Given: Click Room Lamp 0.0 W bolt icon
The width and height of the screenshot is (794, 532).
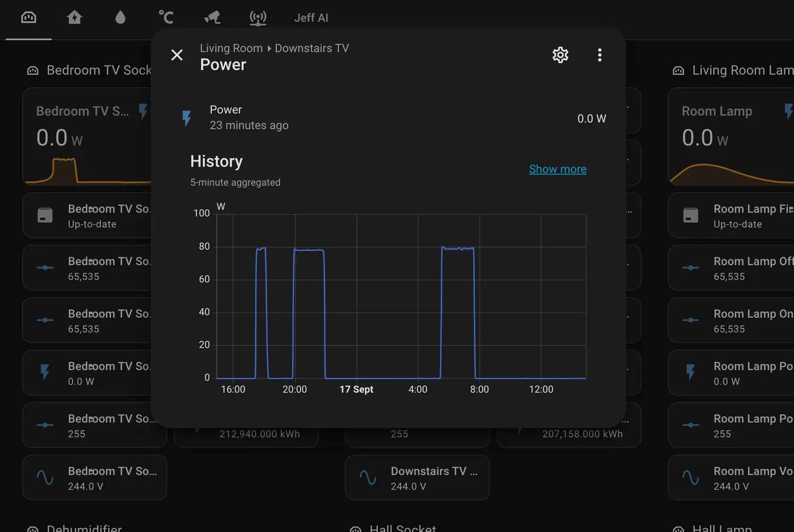Looking at the screenshot, I should 691,373.
